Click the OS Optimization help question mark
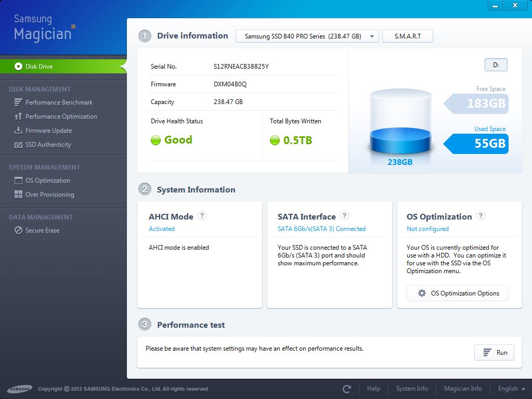The image size is (532, 399). (x=481, y=216)
